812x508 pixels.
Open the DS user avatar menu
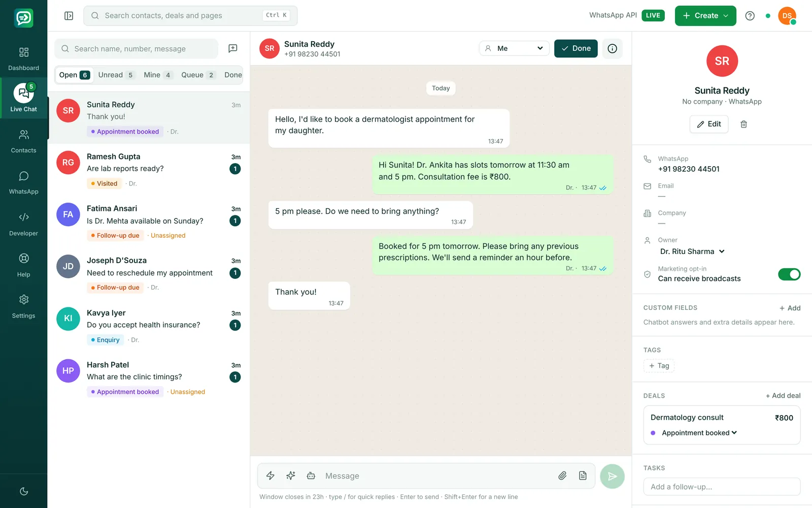[787, 16]
